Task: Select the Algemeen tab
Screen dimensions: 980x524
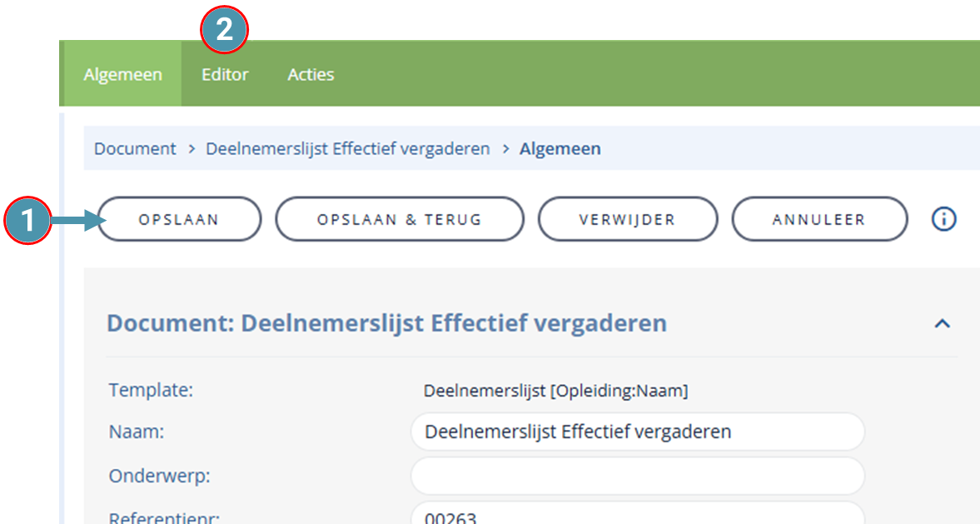Action: 122,74
